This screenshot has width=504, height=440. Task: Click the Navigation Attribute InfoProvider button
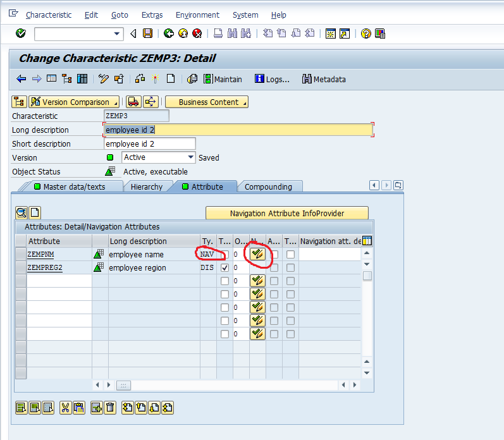pyautogui.click(x=287, y=213)
